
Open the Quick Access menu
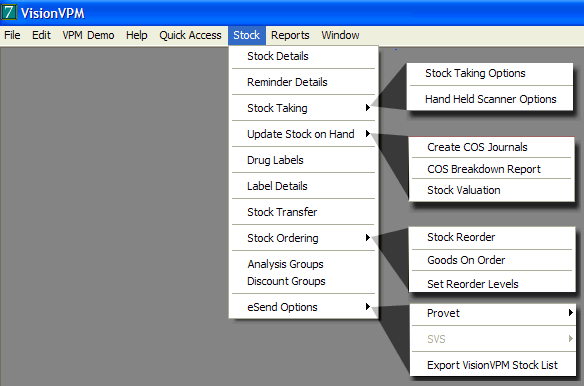click(x=190, y=35)
